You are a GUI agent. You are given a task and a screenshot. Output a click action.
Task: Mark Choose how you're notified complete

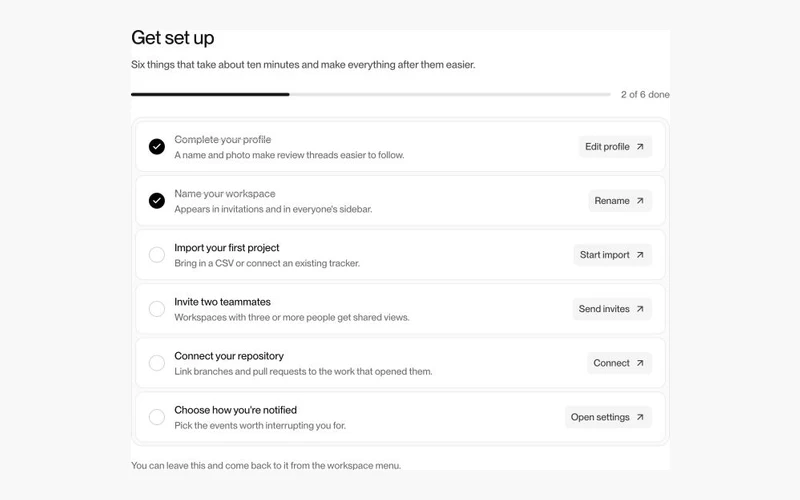click(x=157, y=417)
